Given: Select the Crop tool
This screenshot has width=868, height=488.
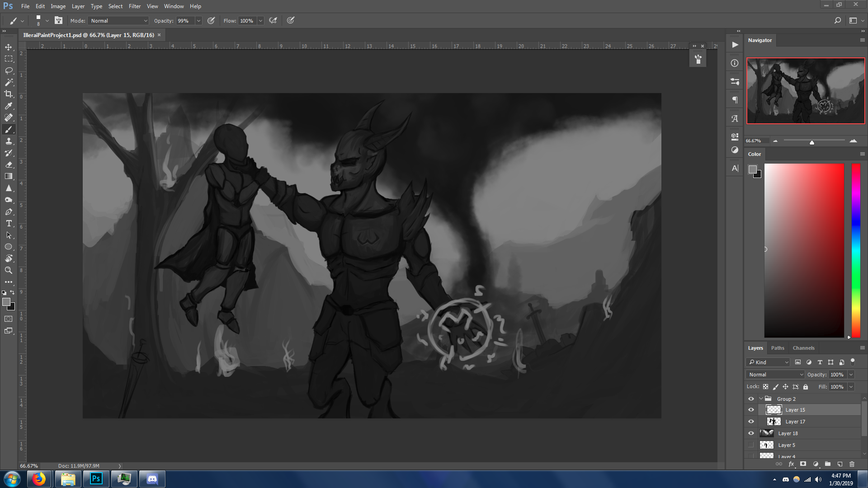Looking at the screenshot, I should click(9, 94).
